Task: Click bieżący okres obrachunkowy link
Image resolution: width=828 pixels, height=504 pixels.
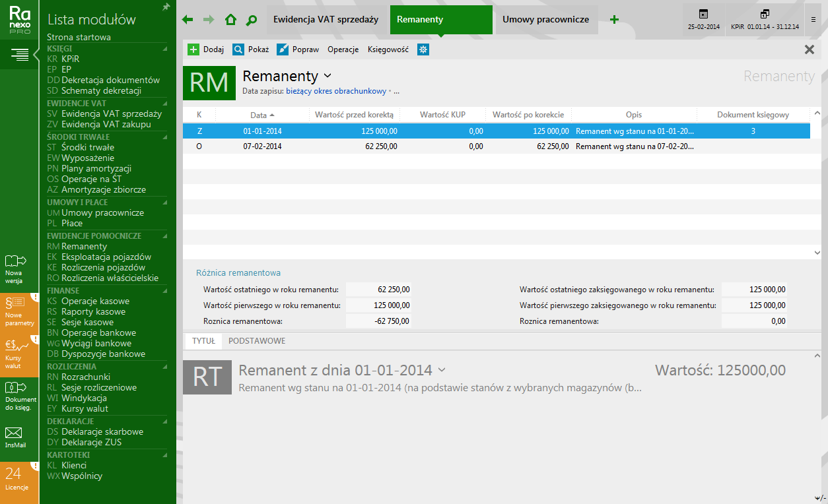Action: (x=335, y=91)
